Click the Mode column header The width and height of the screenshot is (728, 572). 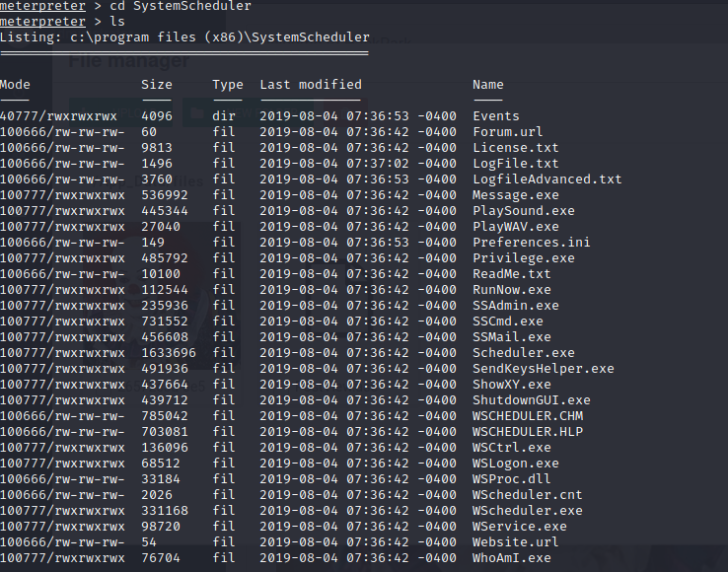pos(16,85)
